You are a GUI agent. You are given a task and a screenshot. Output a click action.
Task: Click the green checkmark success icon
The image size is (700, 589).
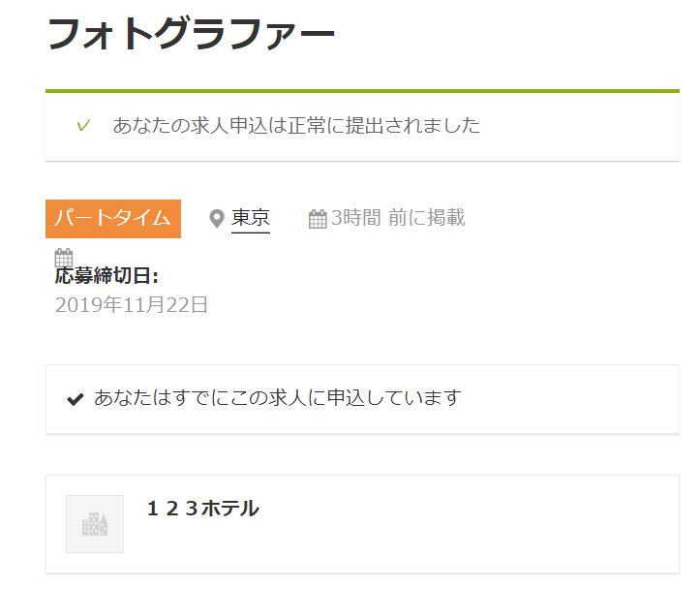pos(83,125)
